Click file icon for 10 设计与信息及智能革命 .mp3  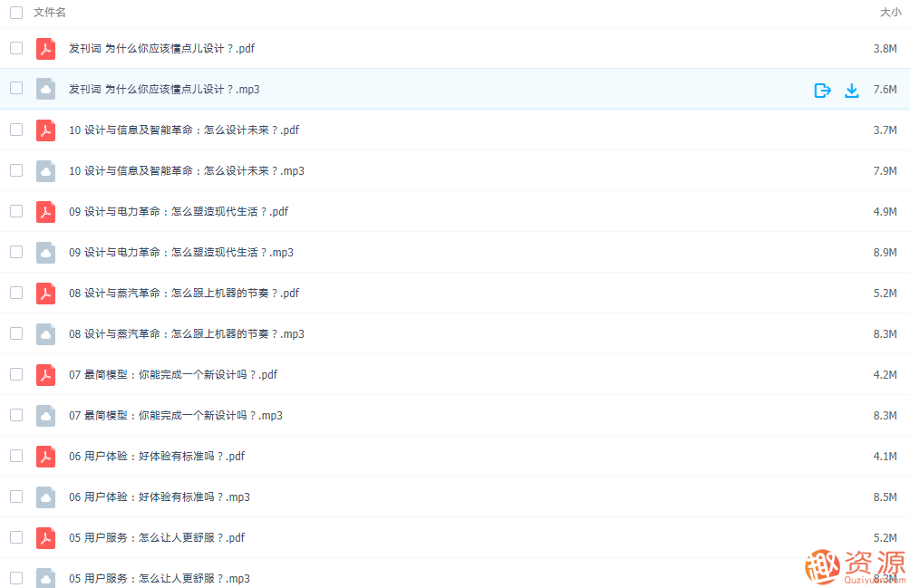tap(45, 171)
